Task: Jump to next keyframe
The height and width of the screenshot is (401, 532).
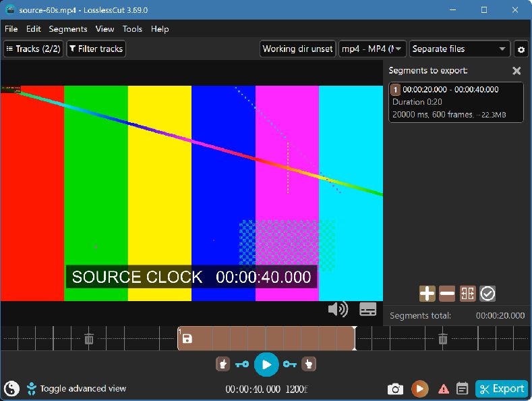Action: [x=290, y=365]
